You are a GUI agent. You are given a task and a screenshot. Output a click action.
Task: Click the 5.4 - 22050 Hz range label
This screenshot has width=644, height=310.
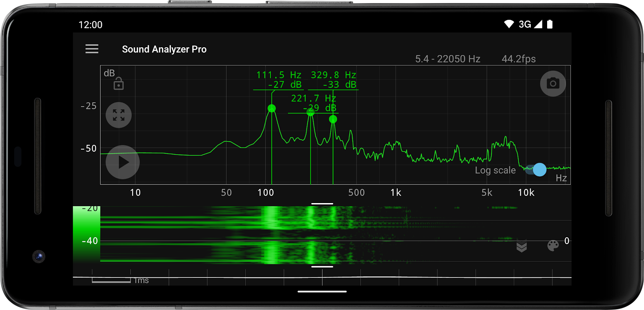pos(448,59)
